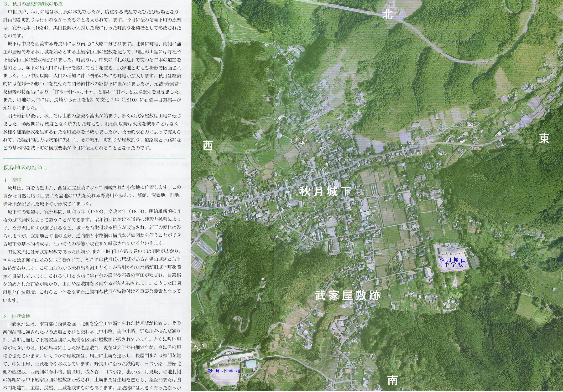
Task: Click the 西 direction label on the map
Action: (208, 146)
